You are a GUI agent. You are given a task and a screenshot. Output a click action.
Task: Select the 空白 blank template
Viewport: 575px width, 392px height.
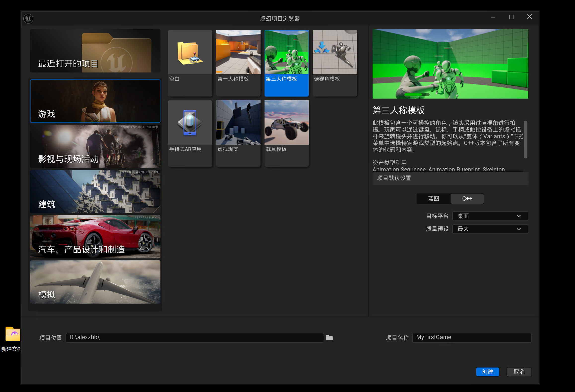click(x=190, y=63)
